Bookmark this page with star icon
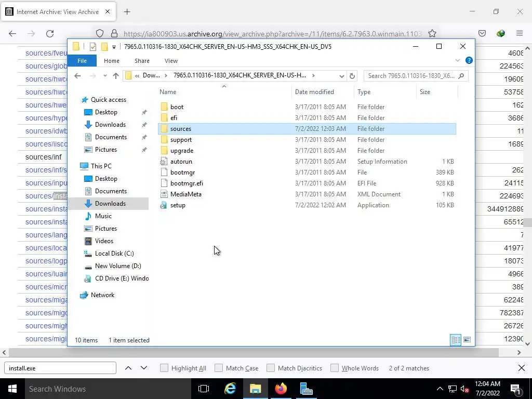The height and width of the screenshot is (399, 532). [x=432, y=33]
